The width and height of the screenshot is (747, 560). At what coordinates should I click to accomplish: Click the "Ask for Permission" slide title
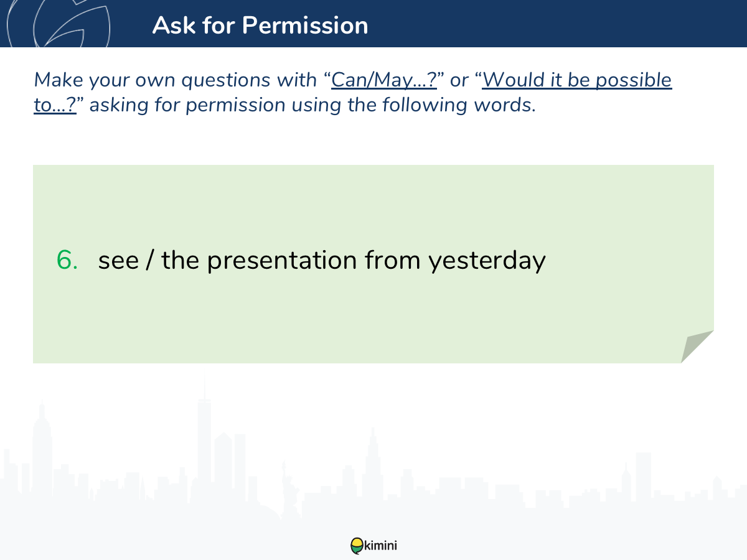(x=260, y=25)
